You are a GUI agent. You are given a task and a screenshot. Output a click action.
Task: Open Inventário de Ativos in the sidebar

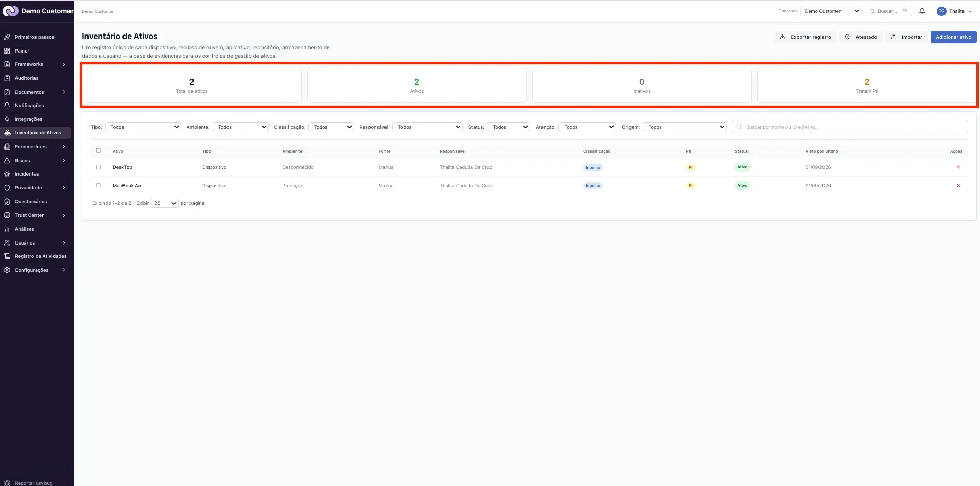[36, 133]
